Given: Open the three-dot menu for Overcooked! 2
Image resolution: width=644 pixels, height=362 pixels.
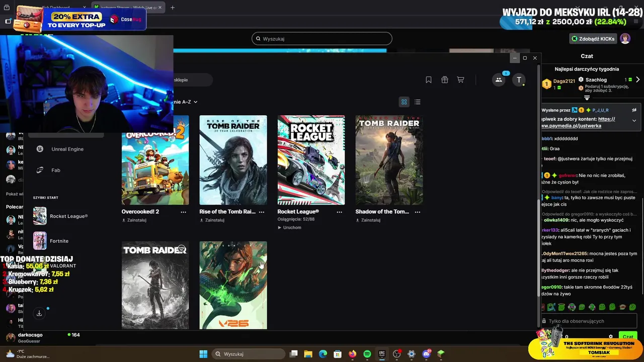Looking at the screenshot, I should point(184,212).
